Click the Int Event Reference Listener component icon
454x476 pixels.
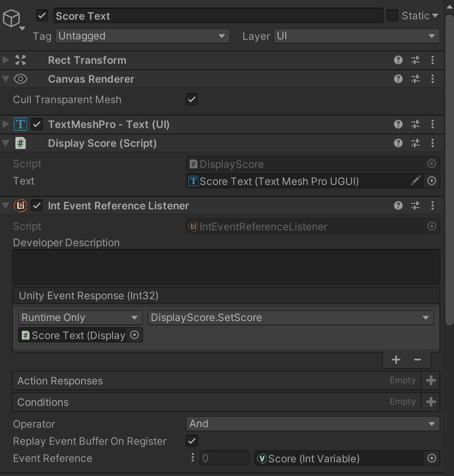tap(20, 205)
